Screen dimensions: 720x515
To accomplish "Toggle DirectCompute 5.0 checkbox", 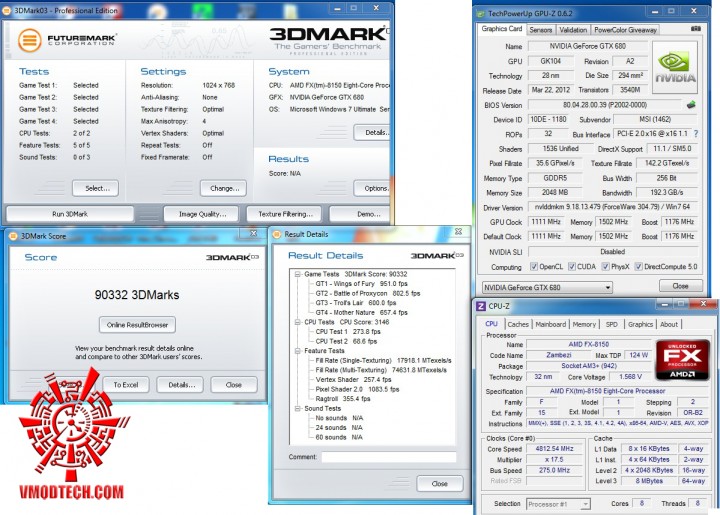I will click(638, 266).
